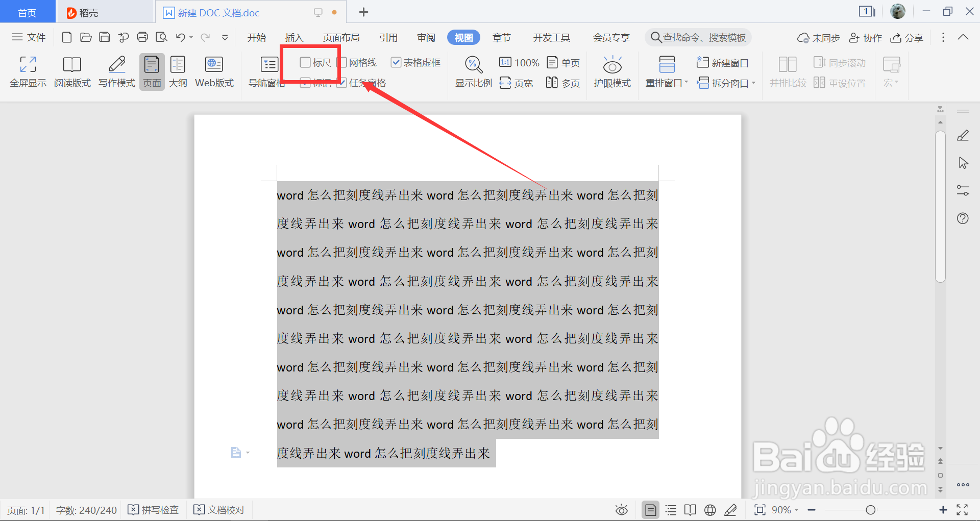The width and height of the screenshot is (980, 521).
Task: Expand quick access toolbar customize arrow
Action: (225, 37)
